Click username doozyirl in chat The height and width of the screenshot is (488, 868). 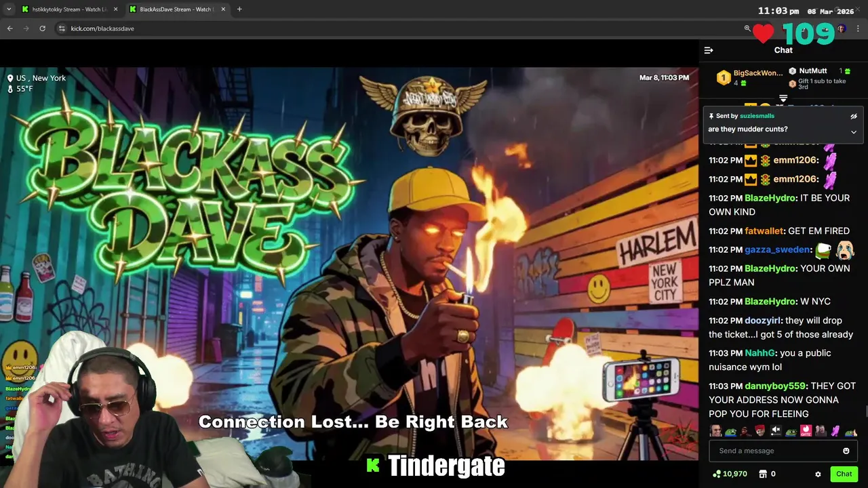point(763,321)
